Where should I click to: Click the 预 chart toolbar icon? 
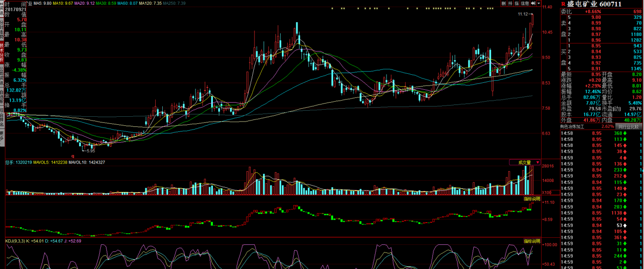pos(510,3)
